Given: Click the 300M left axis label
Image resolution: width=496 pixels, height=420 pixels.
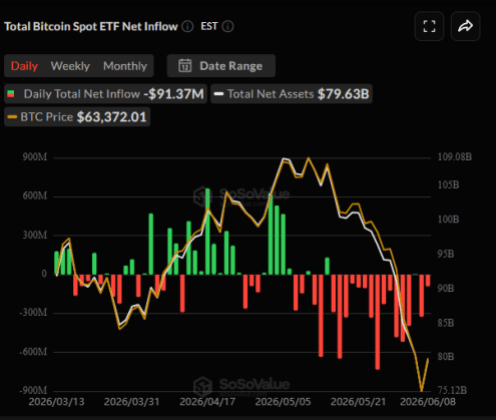Looking at the screenshot, I should tap(35, 235).
